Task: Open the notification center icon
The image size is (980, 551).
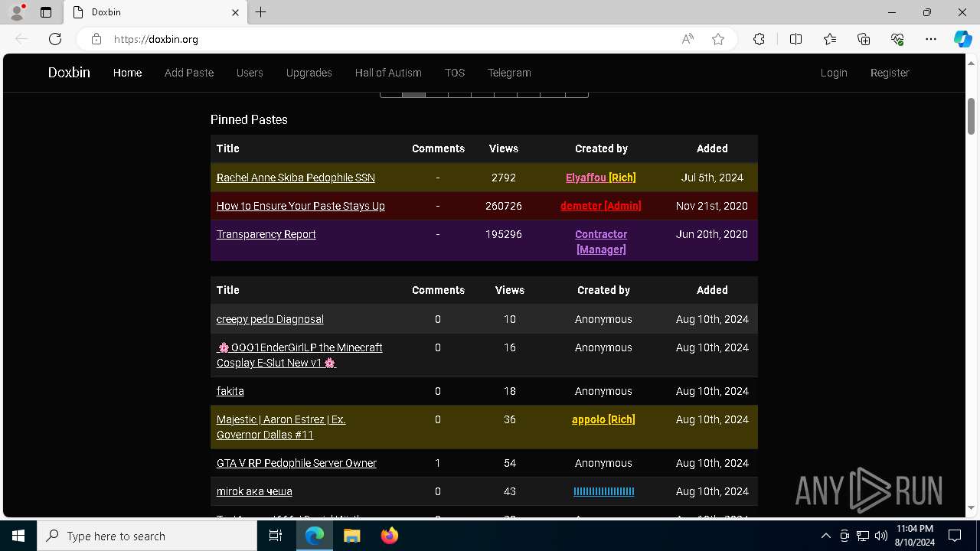Action: pos(955,536)
